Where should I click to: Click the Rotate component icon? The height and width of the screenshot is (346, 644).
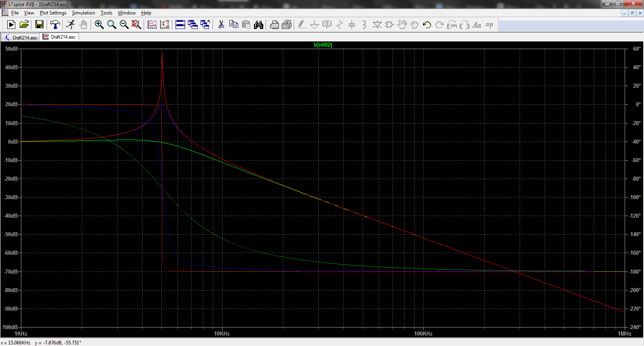click(x=452, y=25)
